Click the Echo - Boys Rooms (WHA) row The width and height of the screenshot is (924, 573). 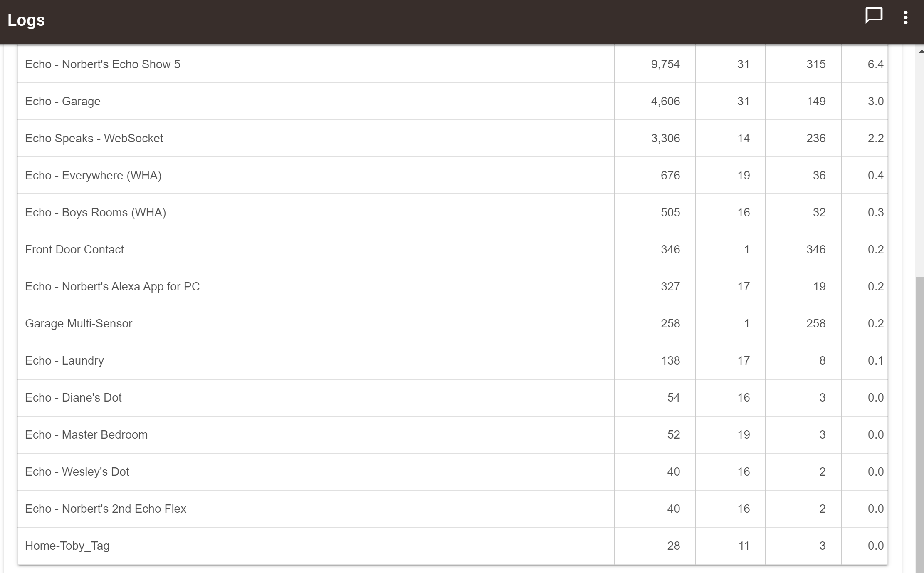point(96,213)
